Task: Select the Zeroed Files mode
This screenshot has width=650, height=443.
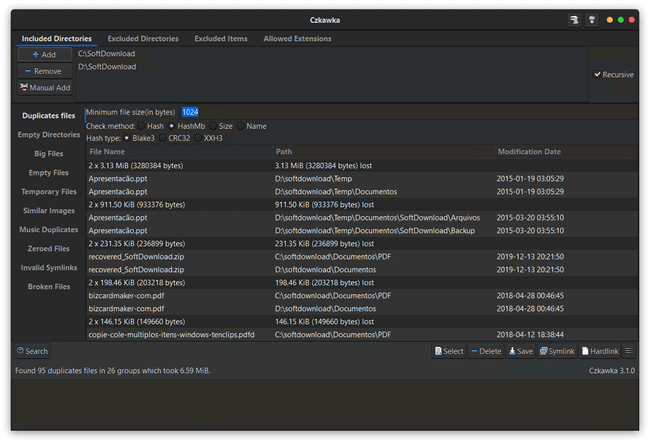Action: pos(49,249)
